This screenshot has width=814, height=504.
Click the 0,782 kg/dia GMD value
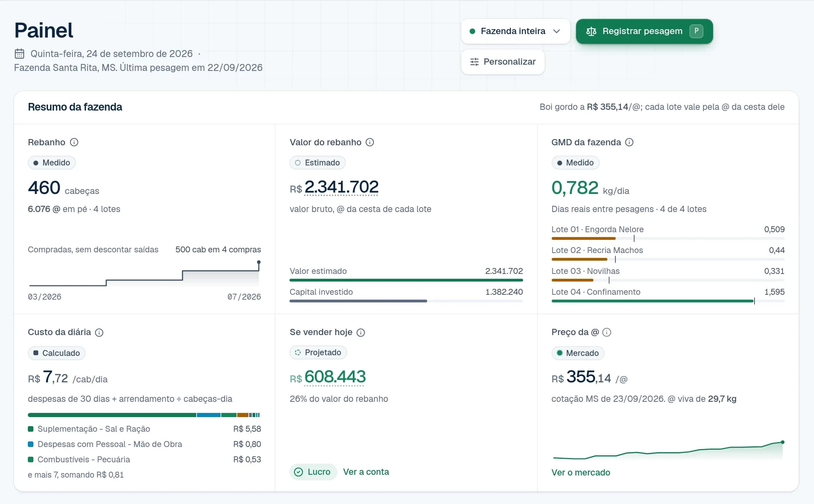(x=590, y=188)
